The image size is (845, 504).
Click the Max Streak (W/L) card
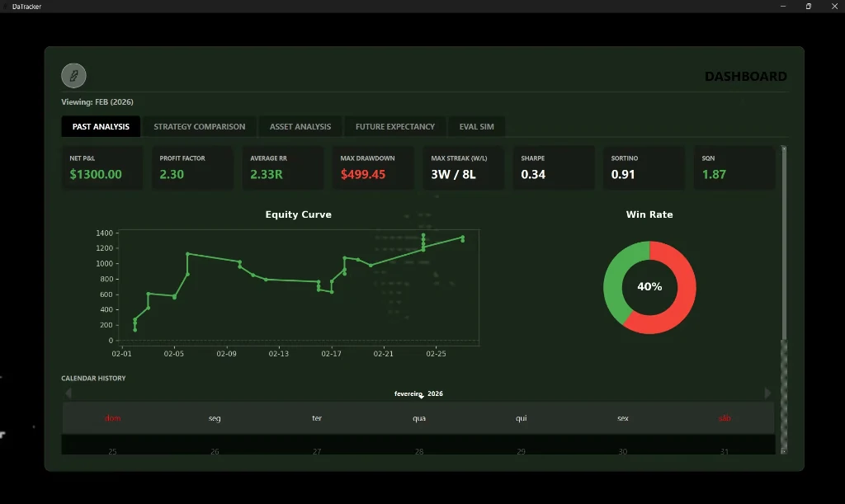(463, 167)
